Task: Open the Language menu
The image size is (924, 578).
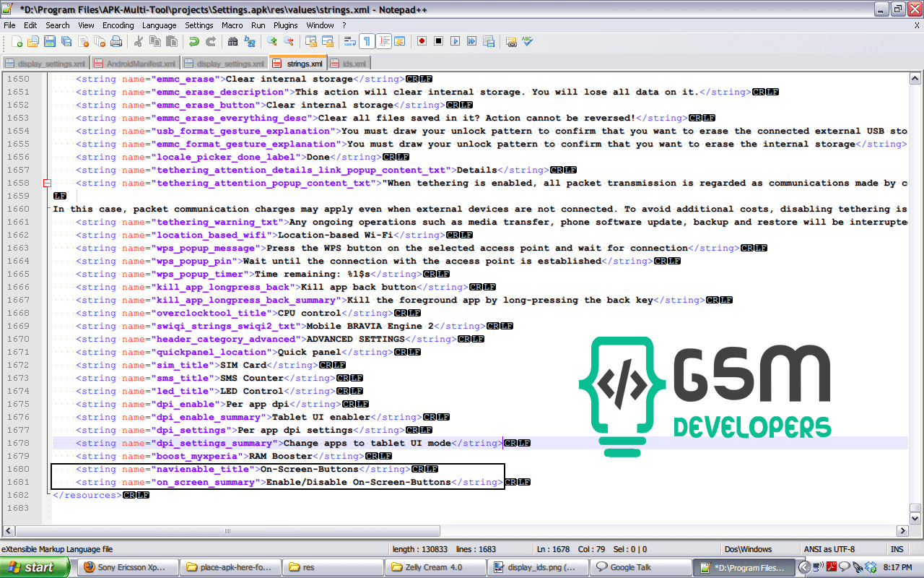Action: [x=159, y=25]
